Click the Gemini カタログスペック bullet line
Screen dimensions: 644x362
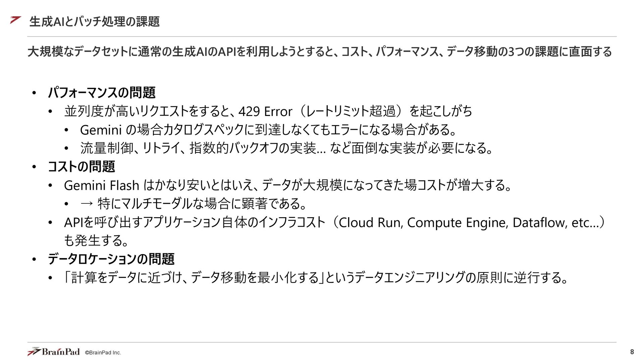point(268,130)
